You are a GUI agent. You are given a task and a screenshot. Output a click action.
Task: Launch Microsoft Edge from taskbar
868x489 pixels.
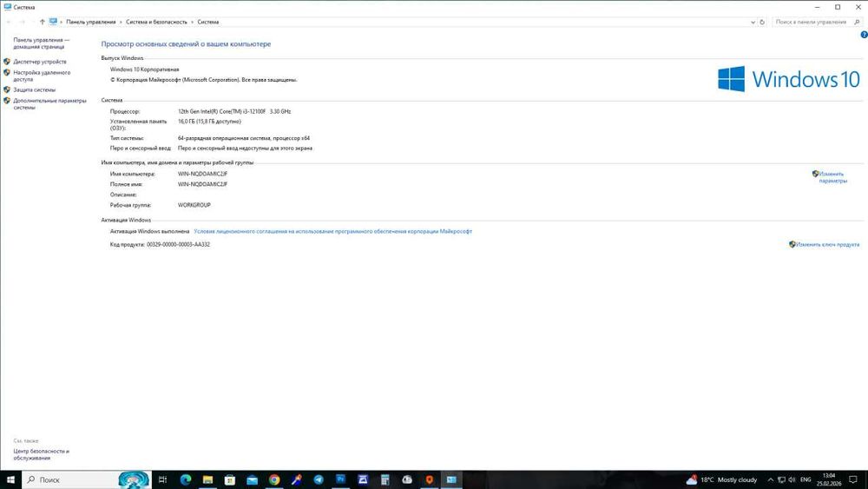[186, 479]
